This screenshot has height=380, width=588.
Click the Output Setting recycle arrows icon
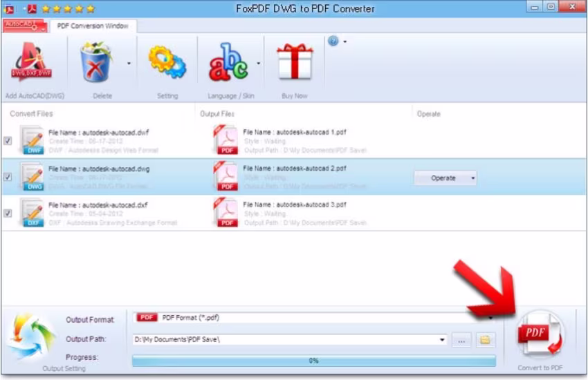click(x=32, y=336)
